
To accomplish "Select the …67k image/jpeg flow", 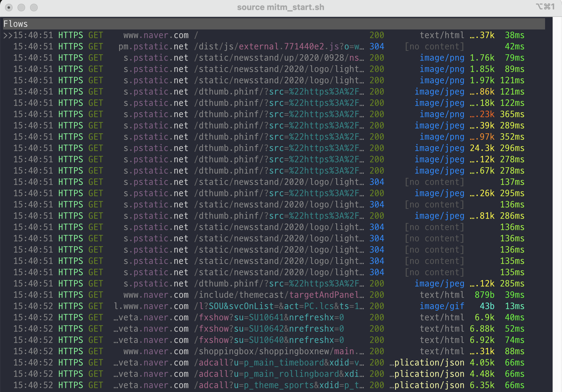I will coord(274,171).
